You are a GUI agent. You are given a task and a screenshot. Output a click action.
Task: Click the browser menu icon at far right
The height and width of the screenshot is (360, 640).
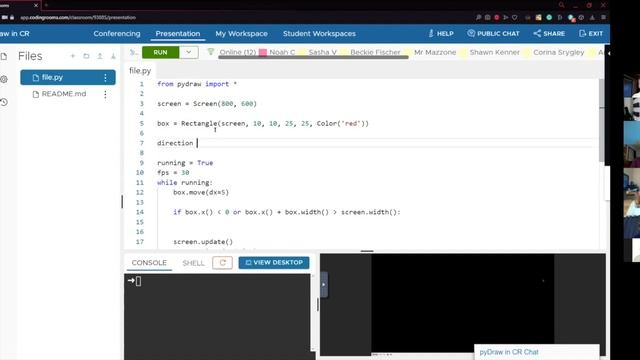(x=603, y=17)
